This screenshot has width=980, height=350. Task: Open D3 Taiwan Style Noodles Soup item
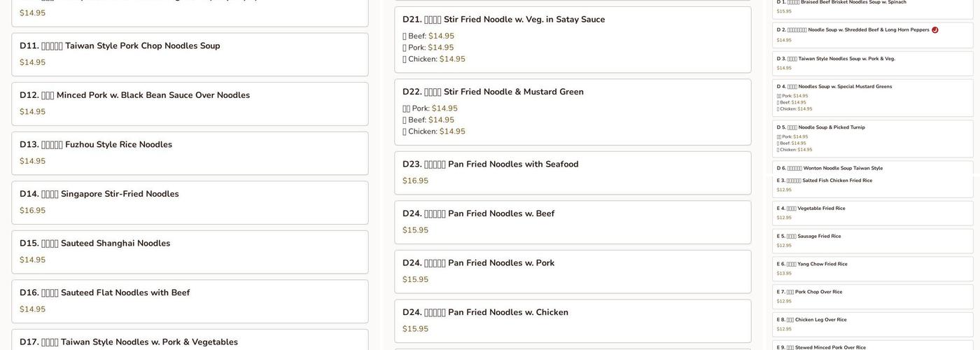[x=836, y=59]
